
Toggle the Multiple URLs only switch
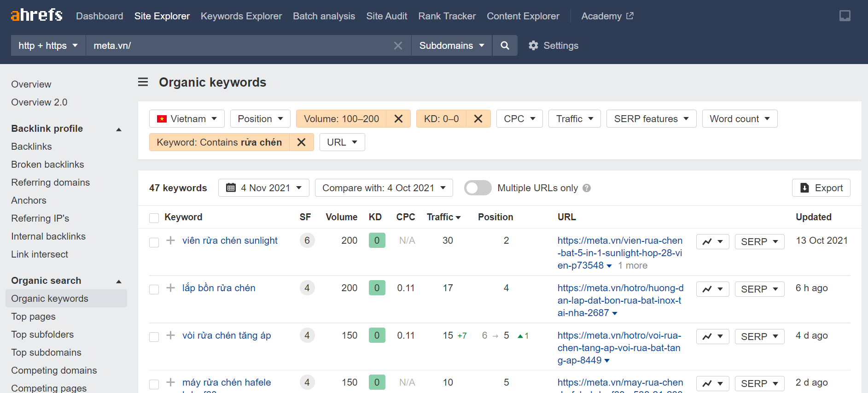pos(478,188)
